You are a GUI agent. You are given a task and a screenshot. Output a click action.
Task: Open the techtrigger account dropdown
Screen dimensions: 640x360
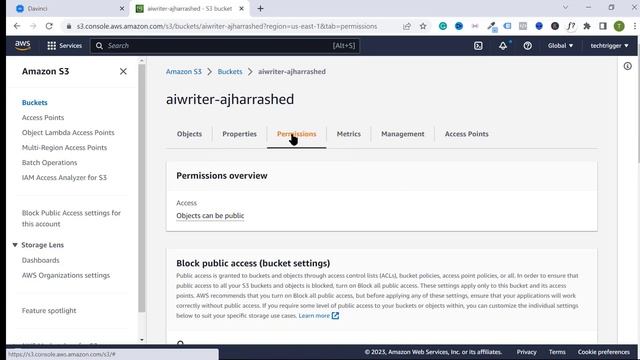tap(609, 46)
